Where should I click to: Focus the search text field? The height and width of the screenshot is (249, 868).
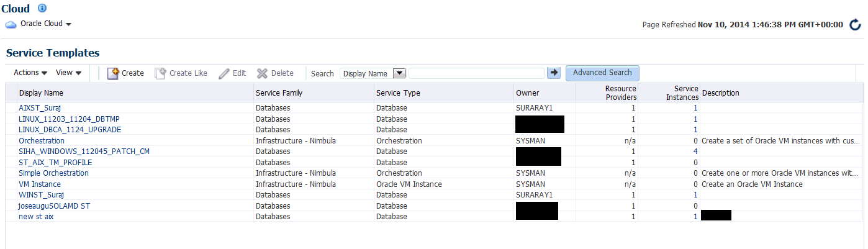(x=477, y=73)
